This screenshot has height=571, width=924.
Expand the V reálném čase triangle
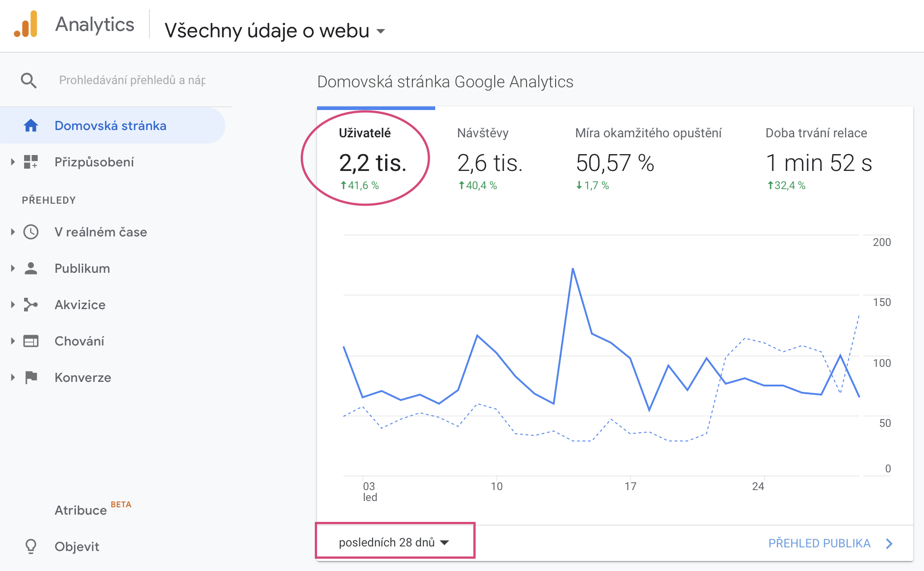(13, 232)
